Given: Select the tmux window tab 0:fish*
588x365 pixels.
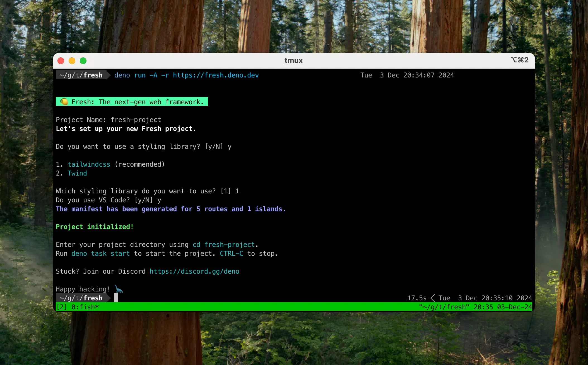Looking at the screenshot, I should pos(85,307).
